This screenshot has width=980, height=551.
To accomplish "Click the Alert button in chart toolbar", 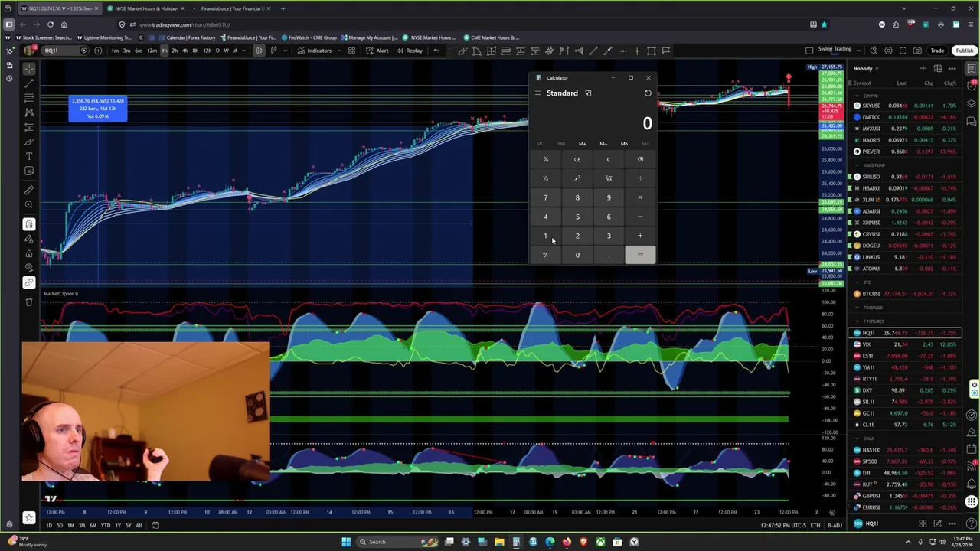I will click(x=377, y=51).
